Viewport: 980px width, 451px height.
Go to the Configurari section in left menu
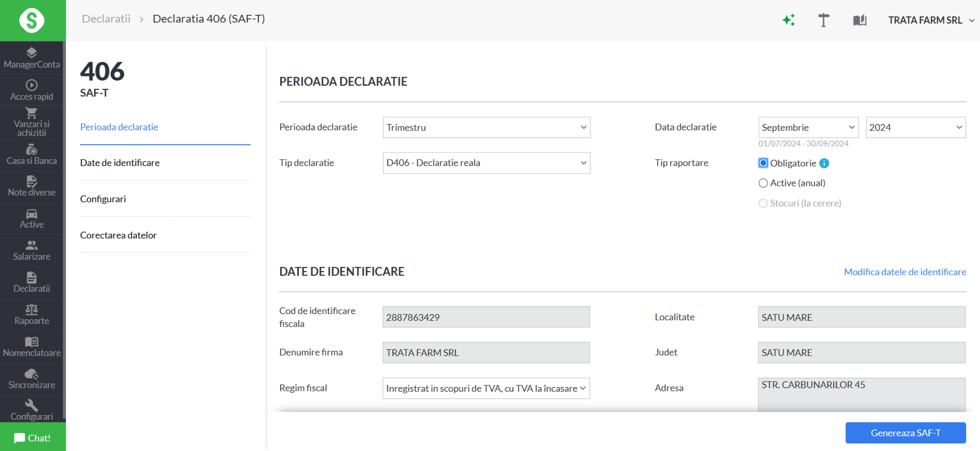(x=103, y=199)
